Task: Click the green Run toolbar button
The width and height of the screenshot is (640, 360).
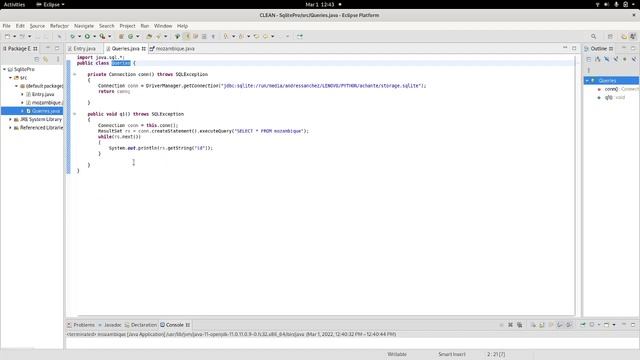Action: (x=87, y=36)
